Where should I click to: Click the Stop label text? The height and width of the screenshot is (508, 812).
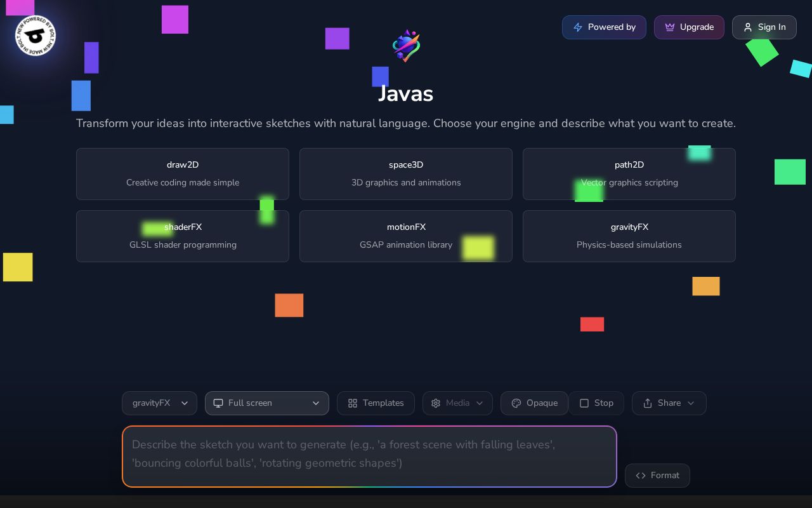pos(604,403)
